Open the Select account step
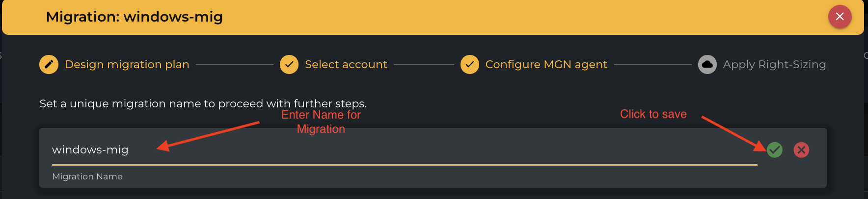This screenshot has width=868, height=199. tap(346, 64)
